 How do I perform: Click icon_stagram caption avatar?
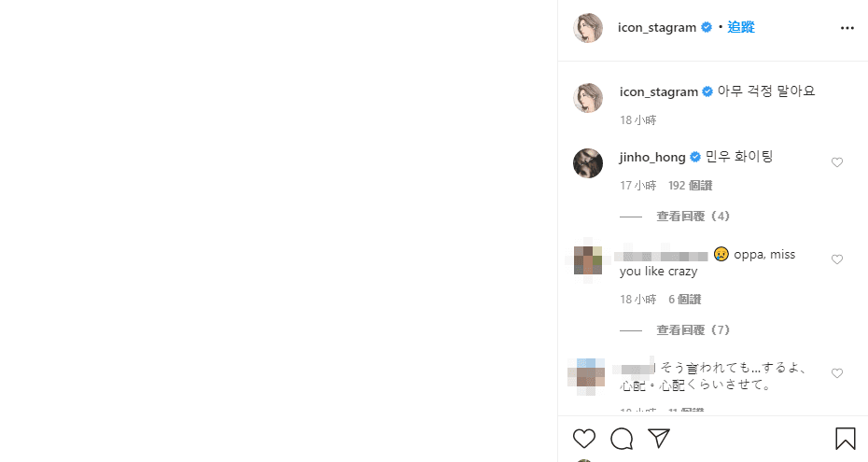point(588,98)
